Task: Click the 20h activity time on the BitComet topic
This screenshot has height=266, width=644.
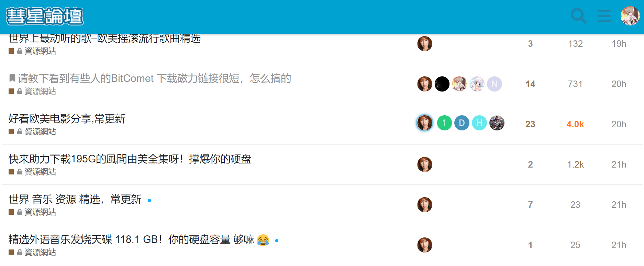Action: point(619,84)
